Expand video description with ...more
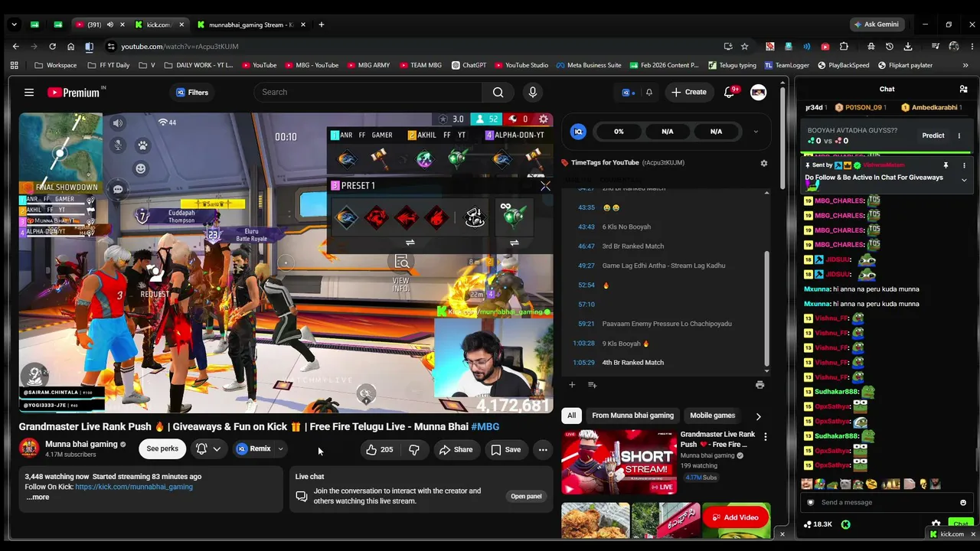The image size is (980, 551). pos(38,497)
